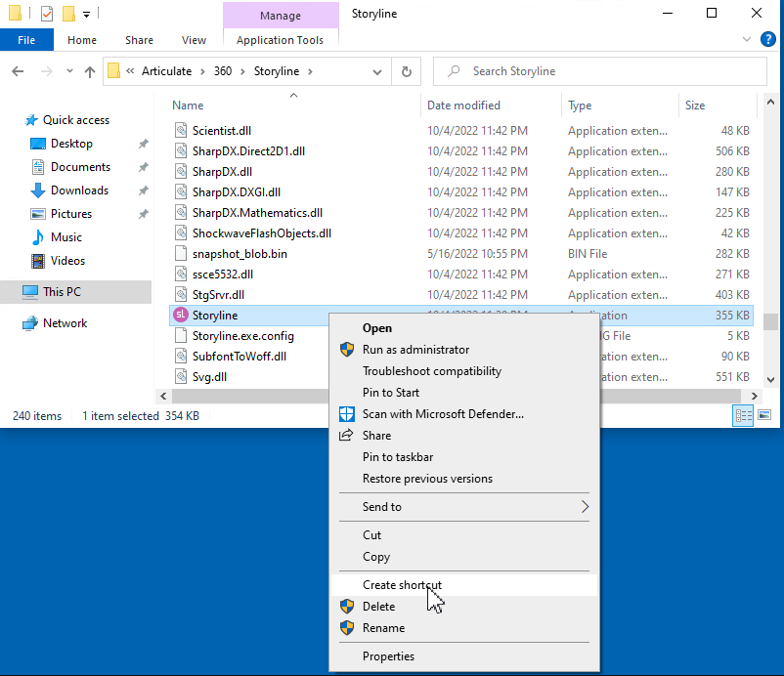The height and width of the screenshot is (676, 784).
Task: Click the Downloads blue arrow icon
Action: tap(37, 190)
